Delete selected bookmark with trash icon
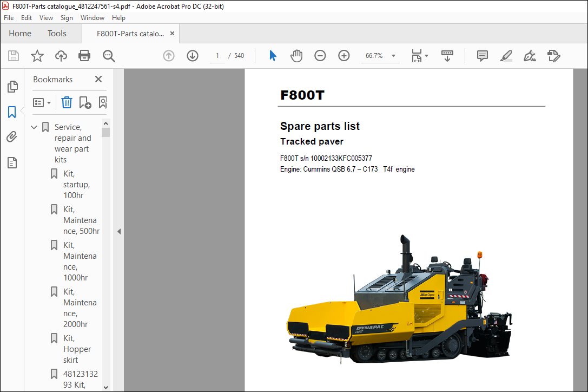 pyautogui.click(x=67, y=102)
